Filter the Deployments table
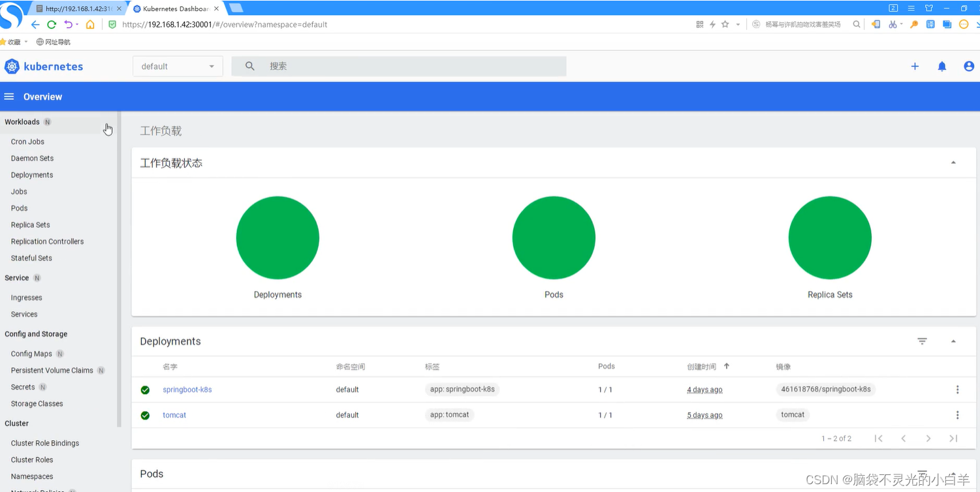Viewport: 980px width, 492px height. tap(922, 341)
